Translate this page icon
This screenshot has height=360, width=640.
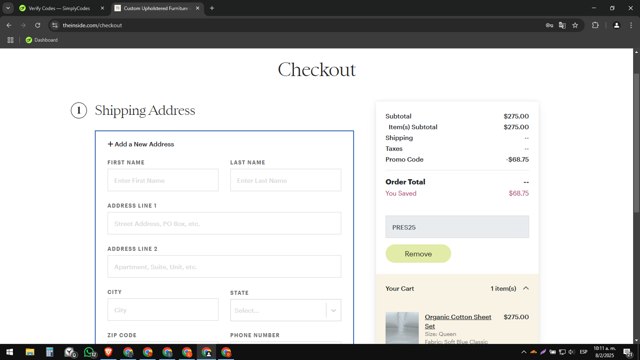point(562,25)
